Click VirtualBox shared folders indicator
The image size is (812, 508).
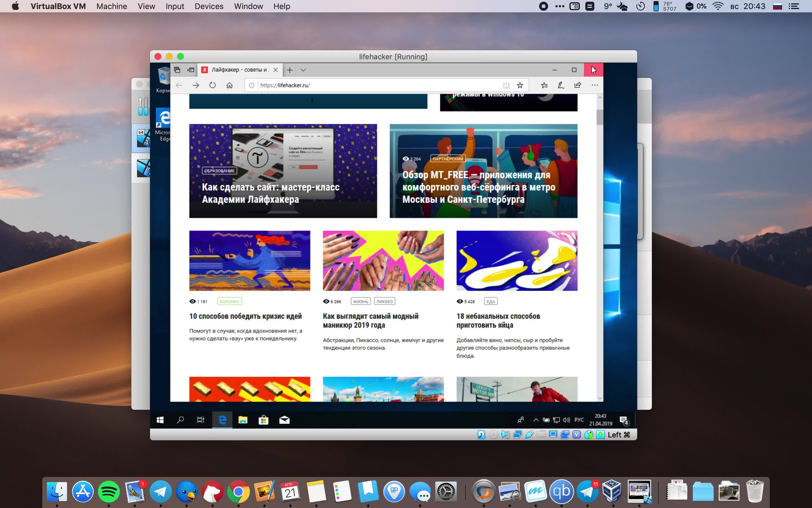(541, 435)
